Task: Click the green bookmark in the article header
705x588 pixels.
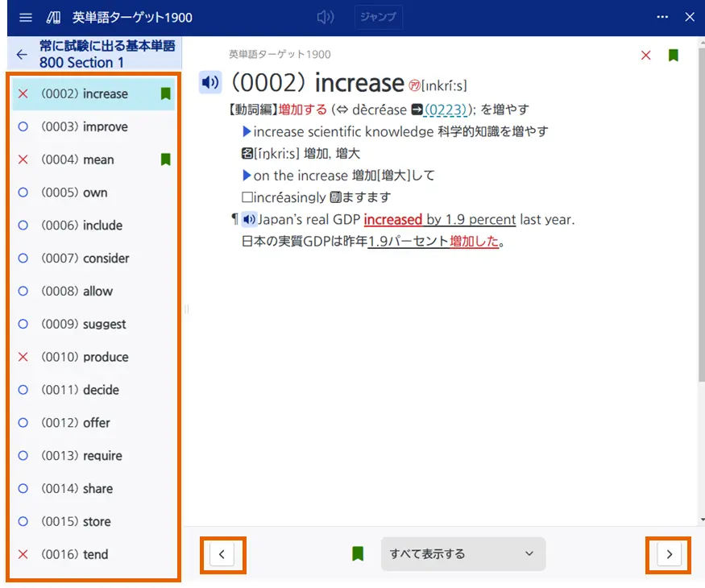Action: tap(673, 55)
